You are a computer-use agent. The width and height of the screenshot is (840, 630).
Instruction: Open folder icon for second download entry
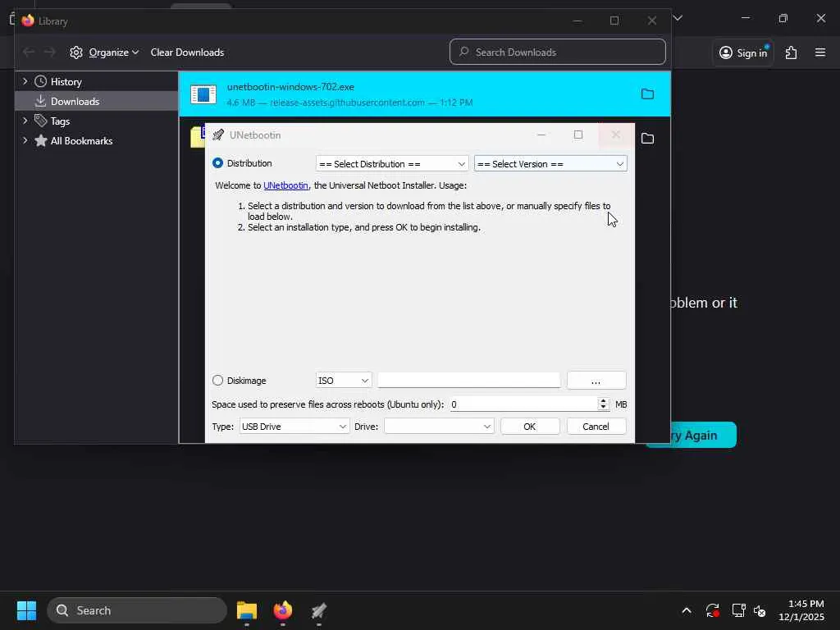click(648, 139)
